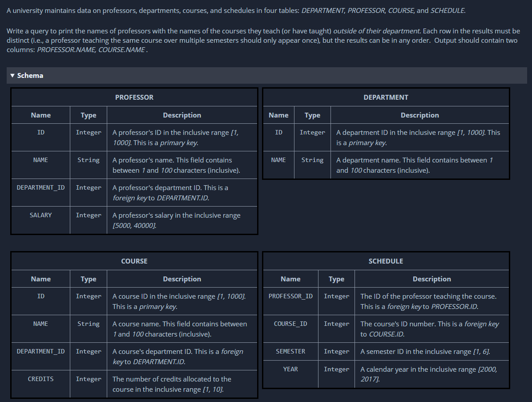The image size is (532, 402).
Task: Select the SCHEDULE table title
Action: 386,261
